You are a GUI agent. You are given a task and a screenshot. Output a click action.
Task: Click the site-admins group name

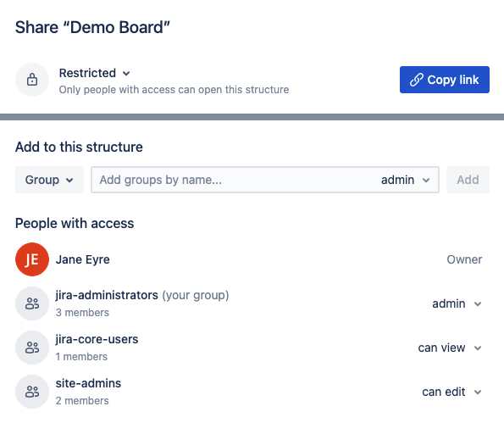(x=88, y=383)
